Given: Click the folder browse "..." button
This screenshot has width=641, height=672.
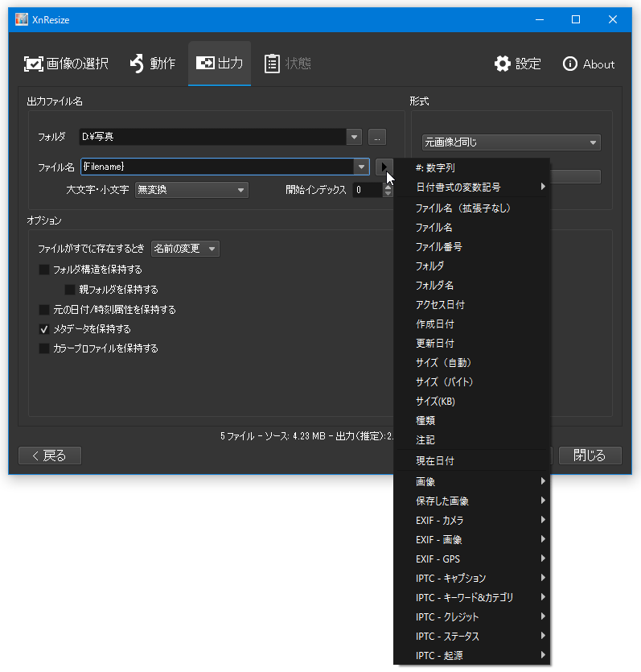Looking at the screenshot, I should (x=377, y=138).
